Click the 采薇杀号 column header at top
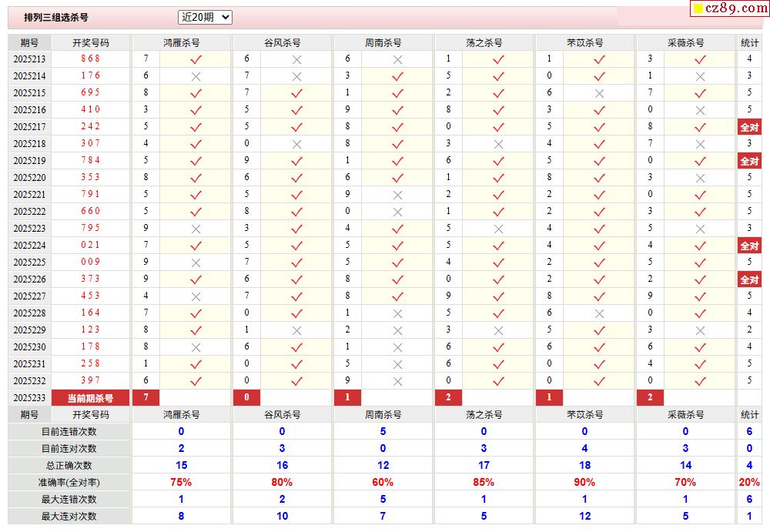 tap(685, 43)
